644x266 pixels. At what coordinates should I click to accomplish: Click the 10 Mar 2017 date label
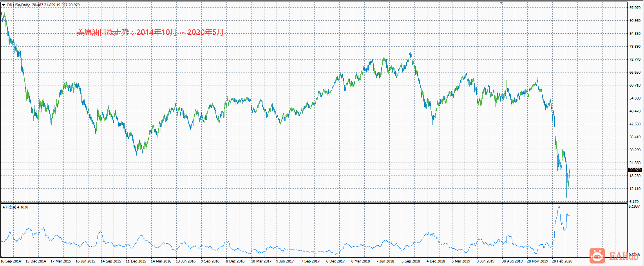tap(261, 261)
